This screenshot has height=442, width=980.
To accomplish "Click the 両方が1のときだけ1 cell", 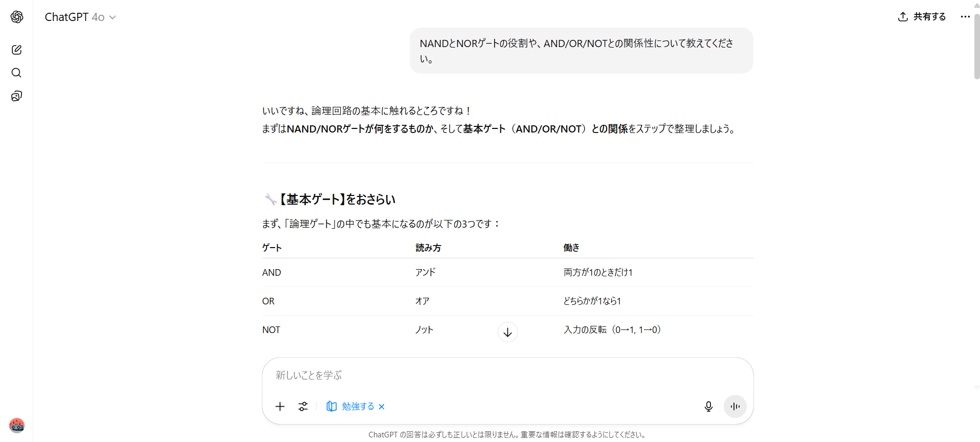I will (598, 272).
